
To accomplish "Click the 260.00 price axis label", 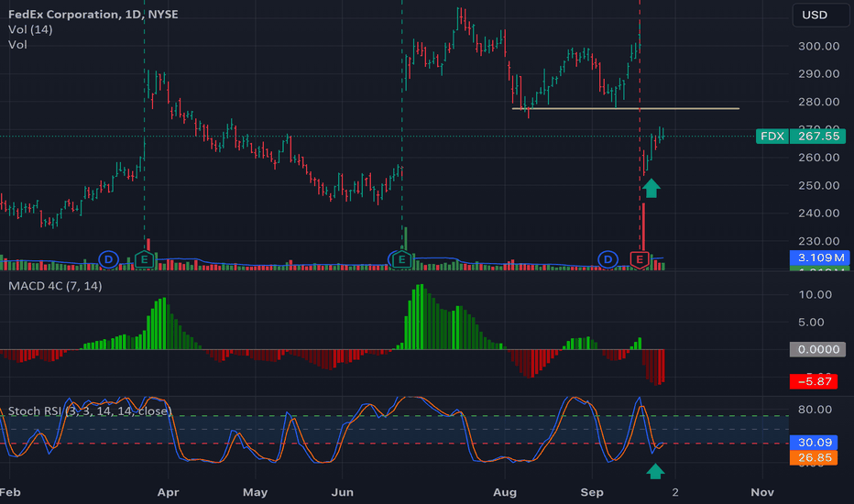I will pos(818,158).
